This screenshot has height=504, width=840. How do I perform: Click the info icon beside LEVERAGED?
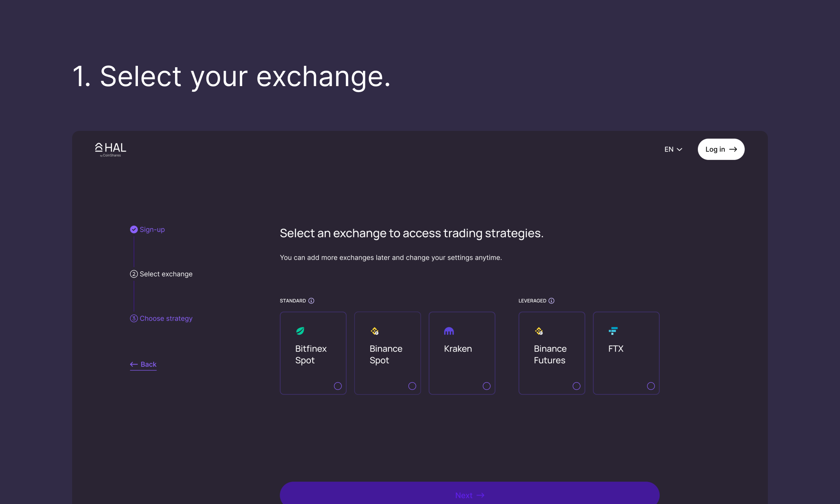551,301
